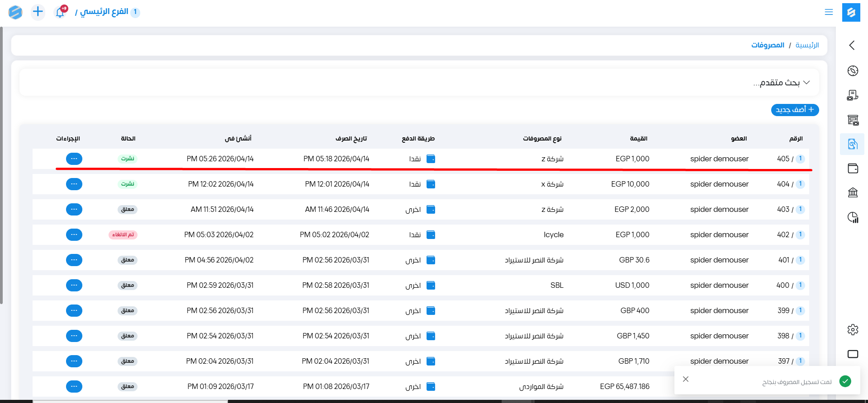Open actions menu for expense 400
The height and width of the screenshot is (403, 868).
tap(74, 286)
